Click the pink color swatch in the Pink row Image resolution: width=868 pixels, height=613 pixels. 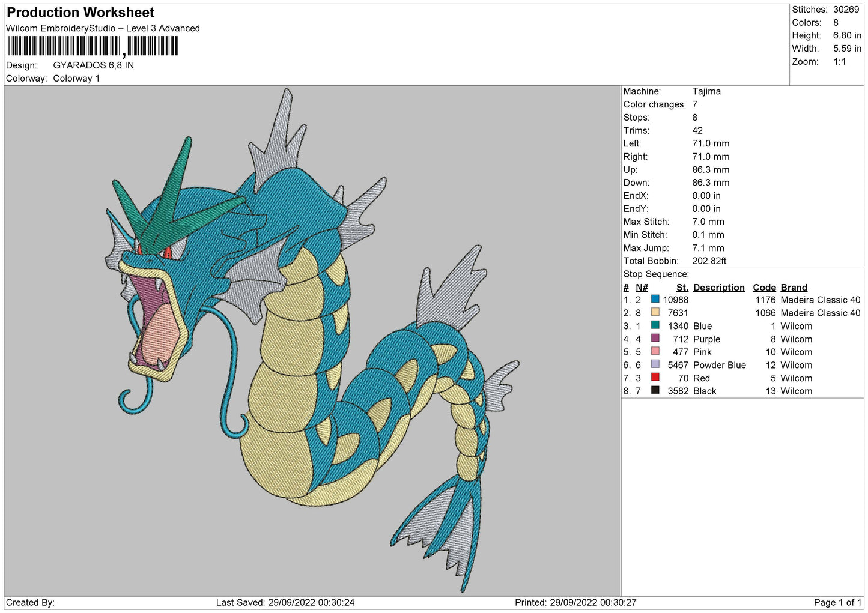[x=655, y=351]
